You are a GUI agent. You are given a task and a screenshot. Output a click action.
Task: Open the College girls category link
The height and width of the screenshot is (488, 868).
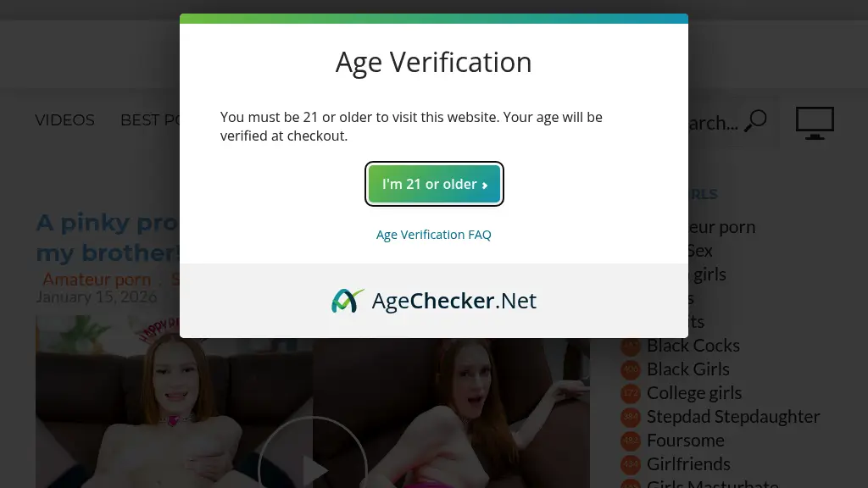click(x=694, y=393)
